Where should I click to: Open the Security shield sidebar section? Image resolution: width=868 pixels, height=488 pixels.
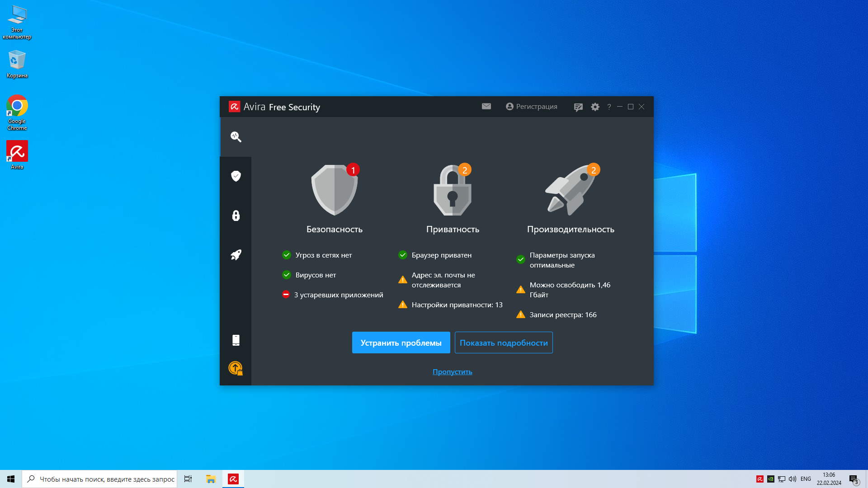236,176
